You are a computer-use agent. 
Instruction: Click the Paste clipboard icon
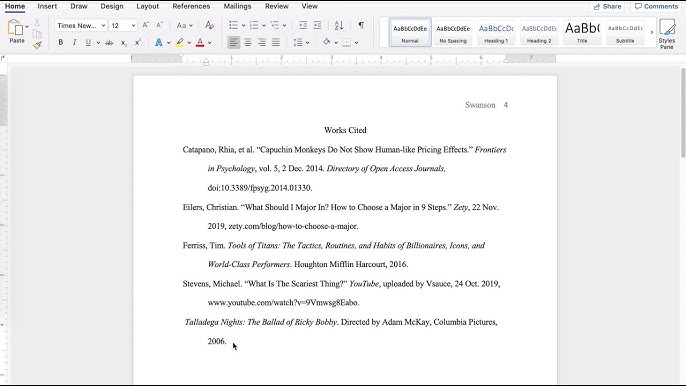coord(15,28)
